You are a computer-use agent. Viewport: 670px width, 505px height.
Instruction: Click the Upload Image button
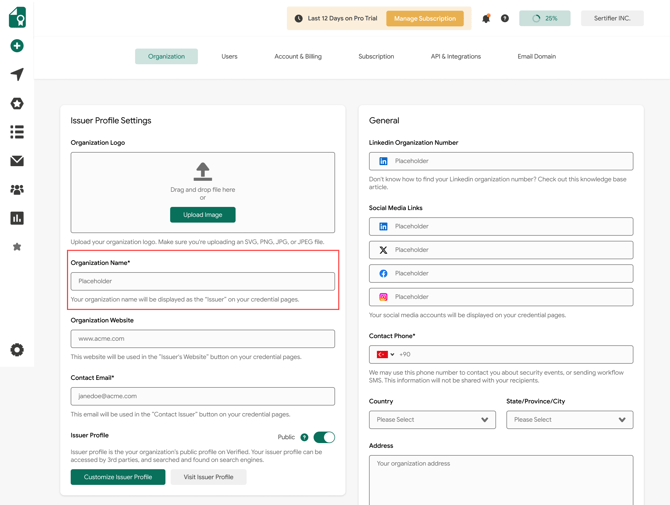[x=203, y=215]
